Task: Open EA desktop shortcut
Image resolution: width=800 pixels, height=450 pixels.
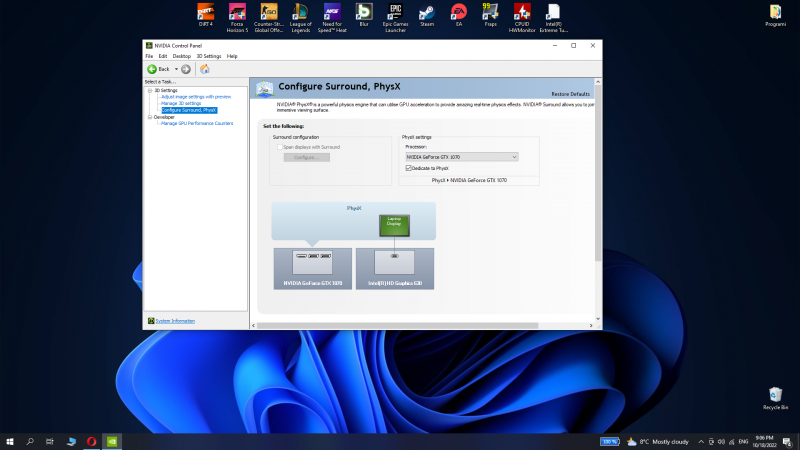Action: tap(459, 15)
